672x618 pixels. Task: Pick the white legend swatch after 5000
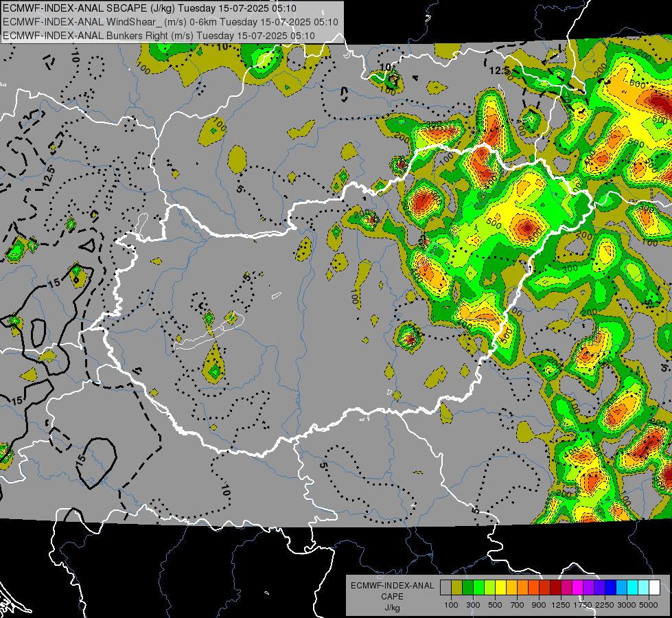pyautogui.click(x=654, y=587)
